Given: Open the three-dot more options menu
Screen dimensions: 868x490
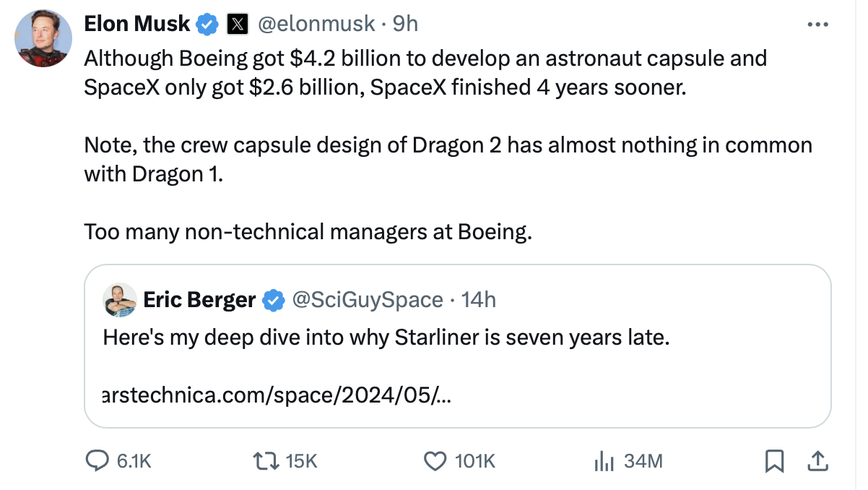Looking at the screenshot, I should [817, 25].
